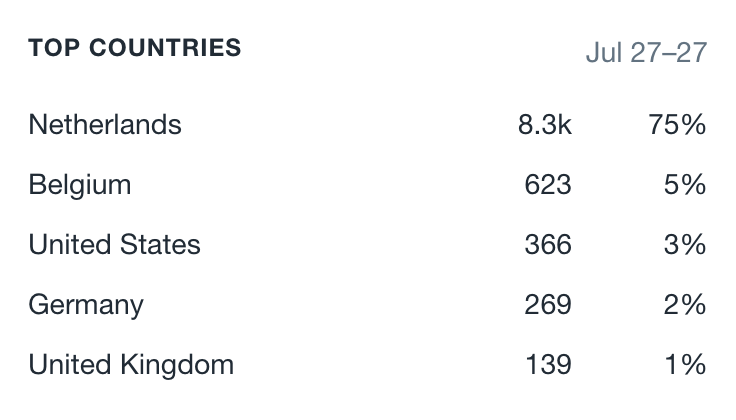Screen dimensions: 736x420
Task: Select the Netherlands country row
Action: (x=367, y=125)
